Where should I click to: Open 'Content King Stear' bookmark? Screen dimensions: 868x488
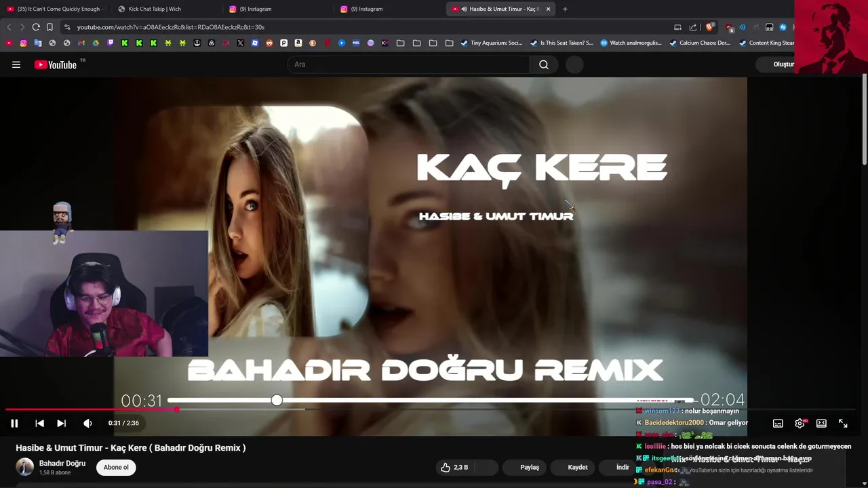click(x=766, y=43)
